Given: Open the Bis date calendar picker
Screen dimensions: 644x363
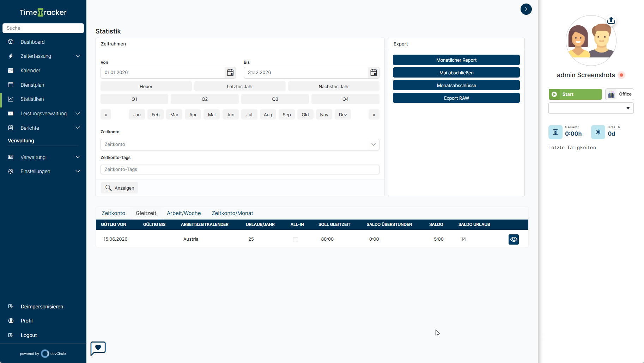Looking at the screenshot, I should pos(373,73).
